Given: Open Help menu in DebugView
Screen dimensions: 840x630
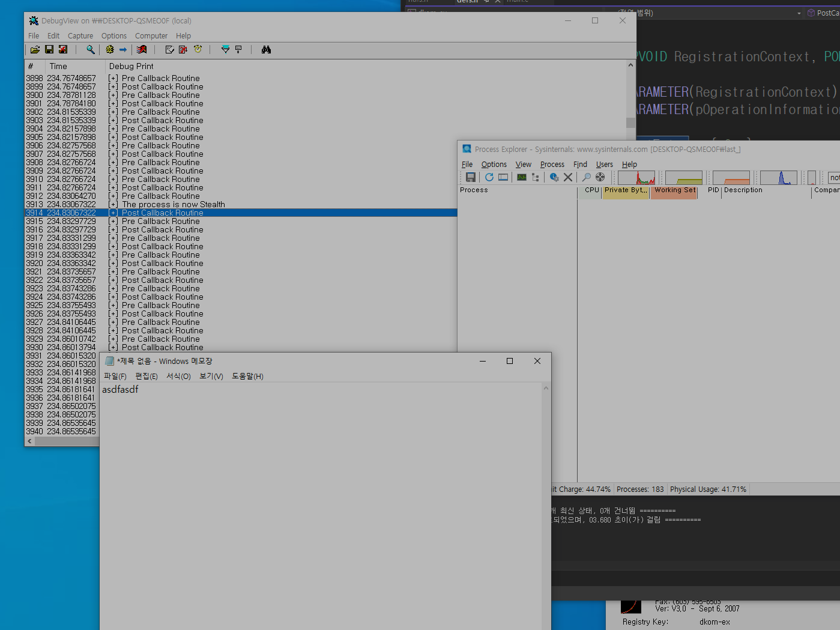Looking at the screenshot, I should pos(183,36).
